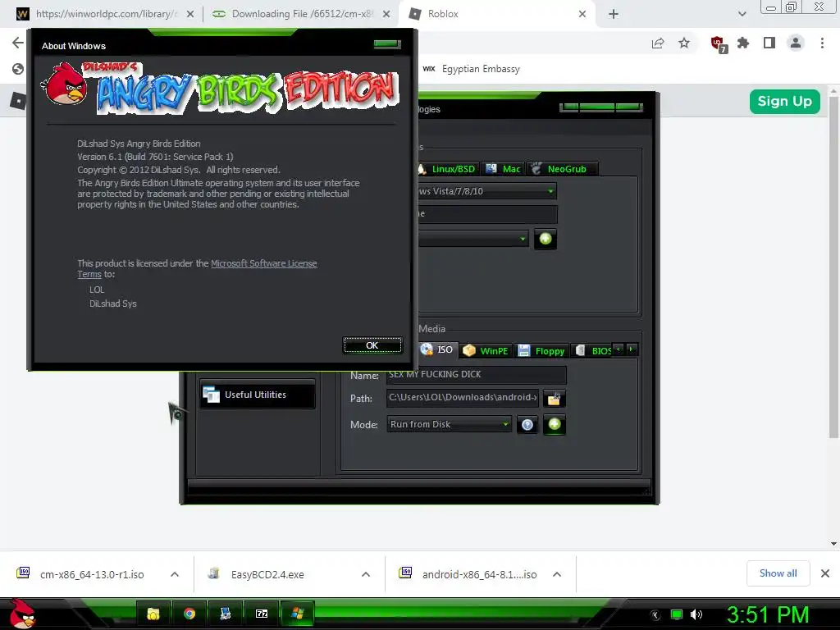Switch to Downloading File browser tab
Screen dimensions: 840x630
coord(302,14)
